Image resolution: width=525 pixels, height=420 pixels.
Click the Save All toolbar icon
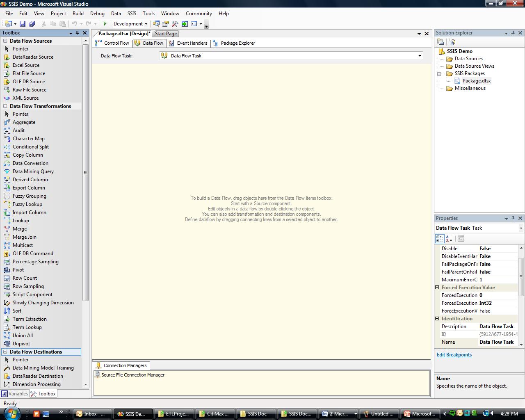32,24
